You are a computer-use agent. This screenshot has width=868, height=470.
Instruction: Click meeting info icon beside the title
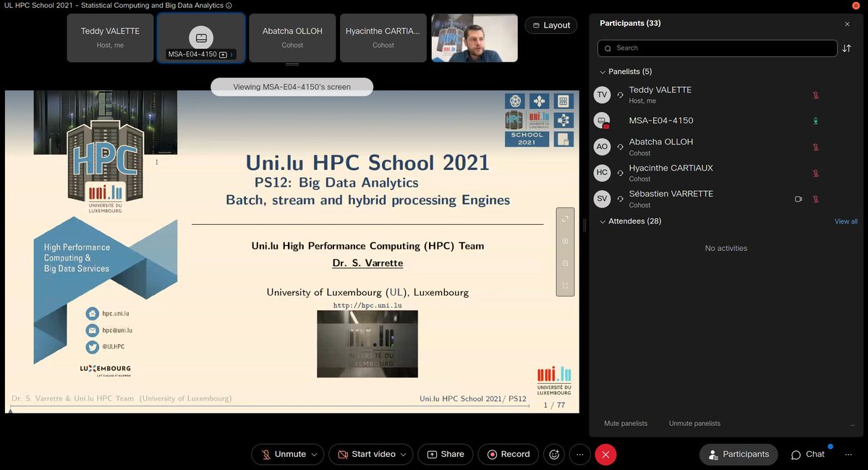pyautogui.click(x=229, y=5)
